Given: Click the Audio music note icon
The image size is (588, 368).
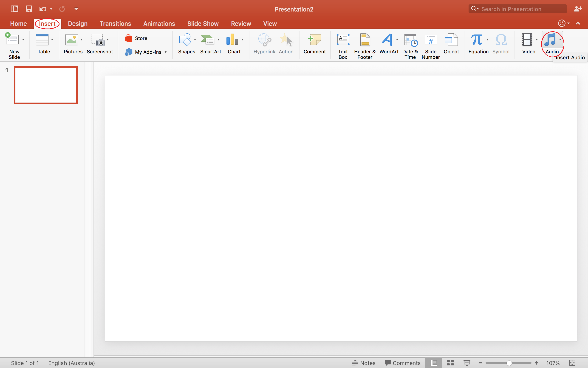Looking at the screenshot, I should pyautogui.click(x=550, y=39).
